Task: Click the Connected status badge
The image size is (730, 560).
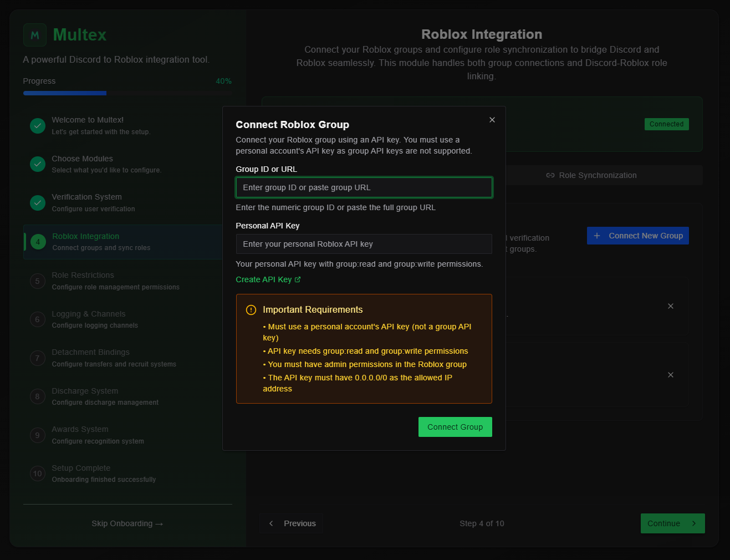Action: tap(667, 124)
